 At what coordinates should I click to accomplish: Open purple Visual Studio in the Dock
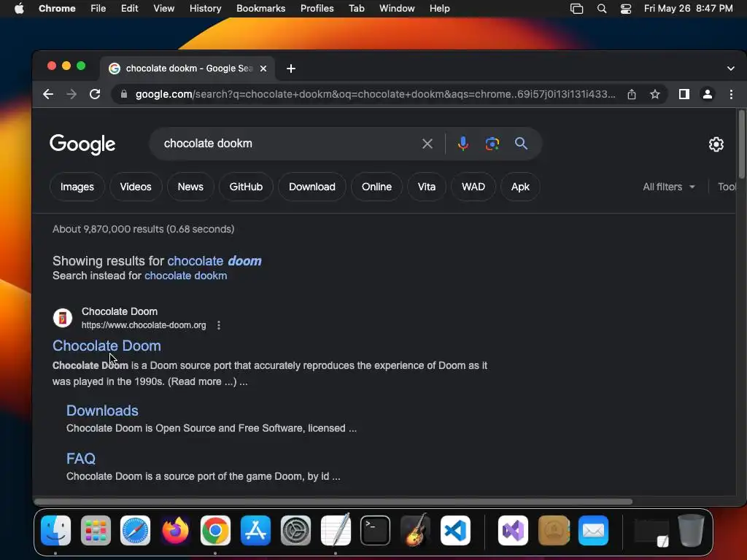coord(513,531)
